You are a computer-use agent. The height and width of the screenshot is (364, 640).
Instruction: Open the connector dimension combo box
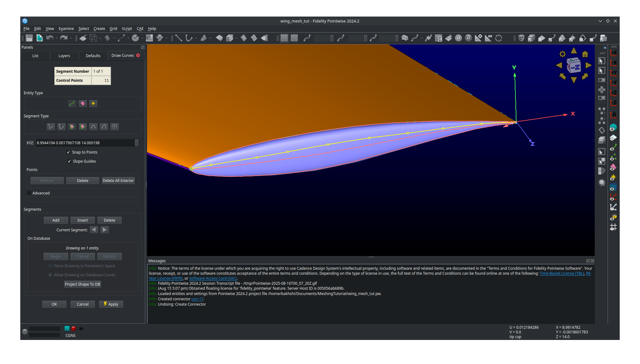pyautogui.click(x=323, y=38)
